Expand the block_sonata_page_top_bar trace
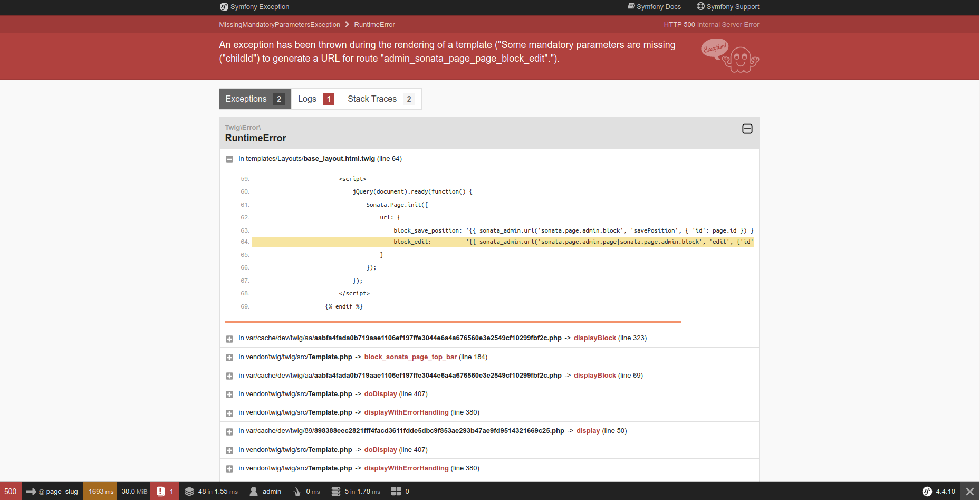Image resolution: width=980 pixels, height=500 pixels. click(x=229, y=358)
